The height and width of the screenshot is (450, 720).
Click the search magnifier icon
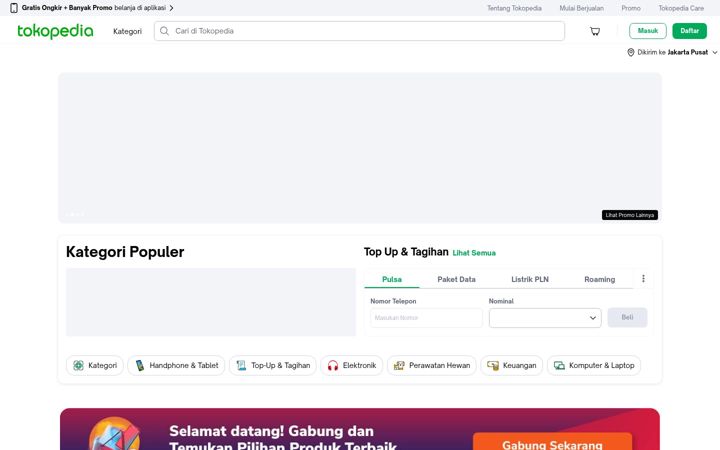(164, 31)
